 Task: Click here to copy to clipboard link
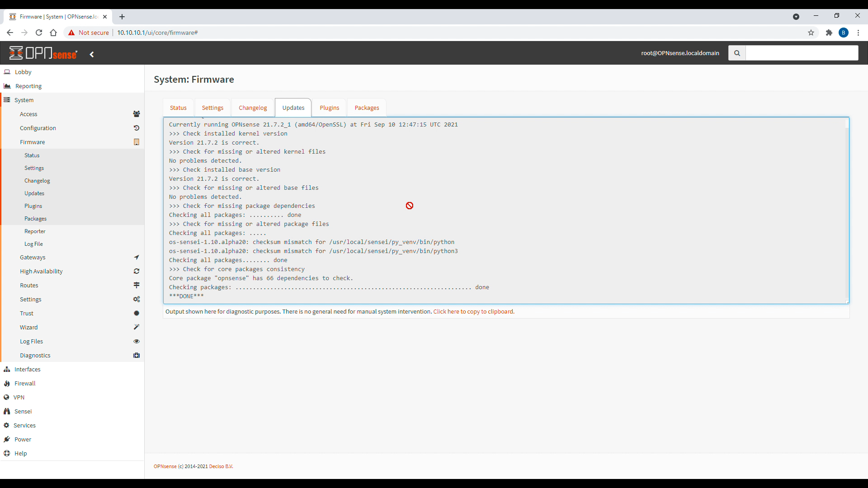click(473, 311)
